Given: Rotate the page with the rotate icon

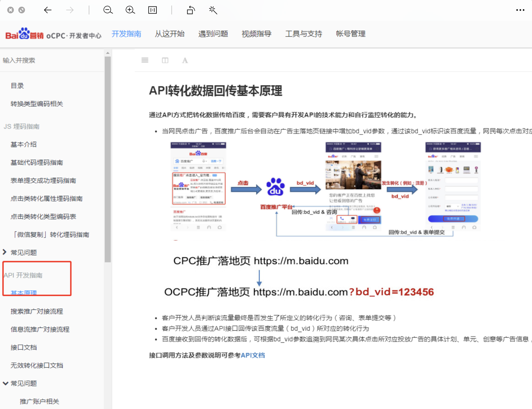Looking at the screenshot, I should [190, 10].
